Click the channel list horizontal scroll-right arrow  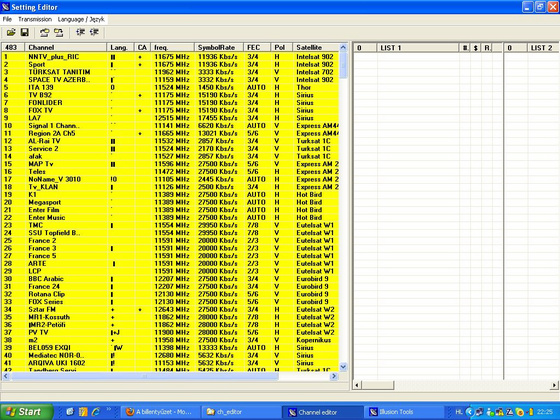click(x=334, y=376)
